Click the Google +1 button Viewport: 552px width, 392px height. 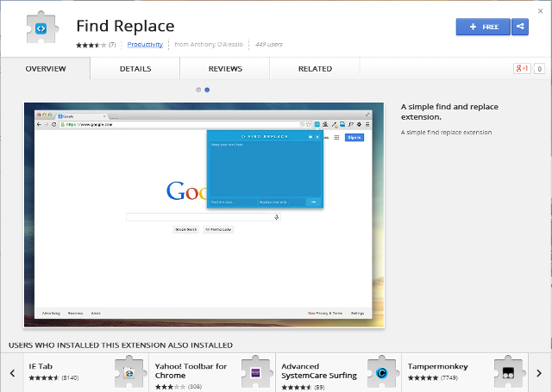pyautogui.click(x=521, y=69)
